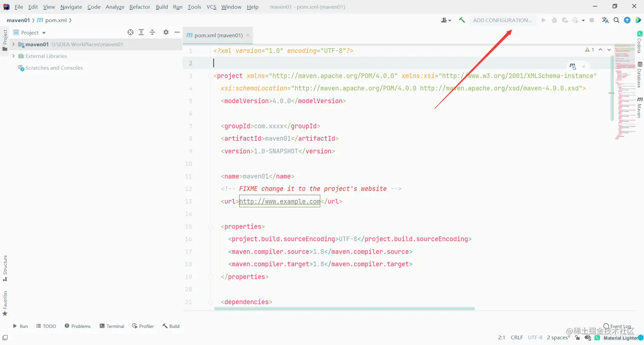Click the Profile run icon

[x=575, y=20]
